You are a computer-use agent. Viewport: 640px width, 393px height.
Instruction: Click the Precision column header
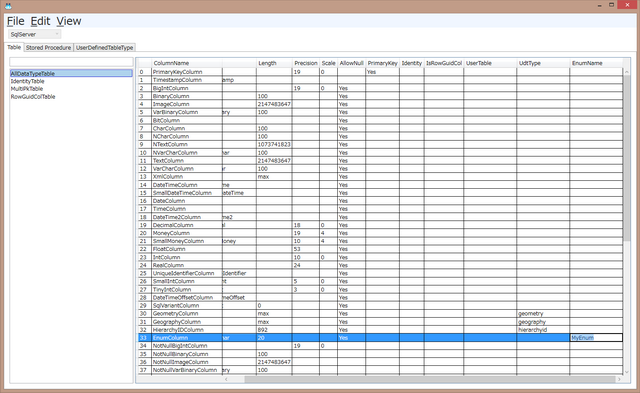pyautogui.click(x=306, y=63)
